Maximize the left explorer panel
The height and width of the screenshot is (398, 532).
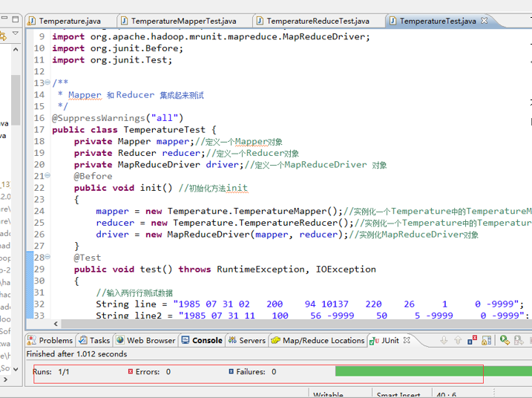tap(16, 19)
